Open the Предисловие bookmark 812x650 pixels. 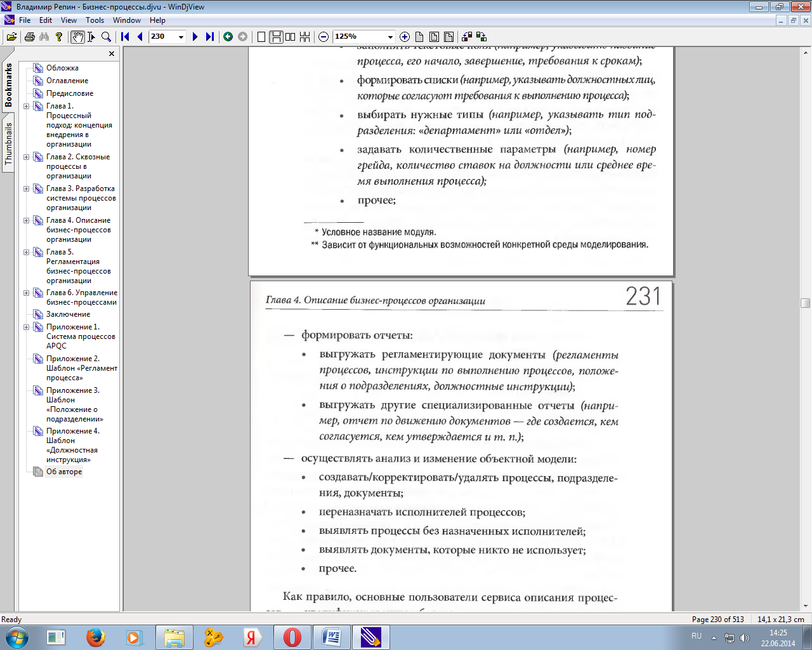[x=70, y=93]
